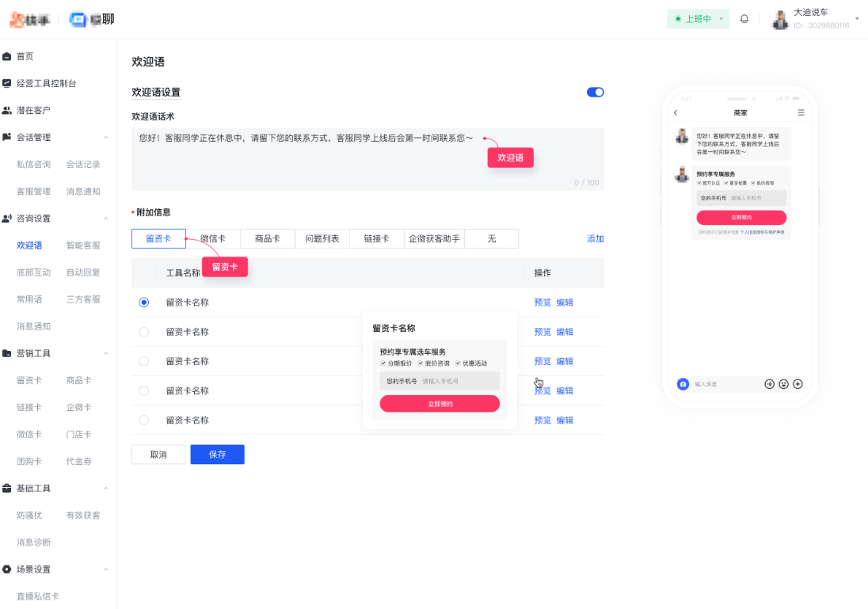
Task: Click the 快手 logo at top left
Action: tap(29, 19)
